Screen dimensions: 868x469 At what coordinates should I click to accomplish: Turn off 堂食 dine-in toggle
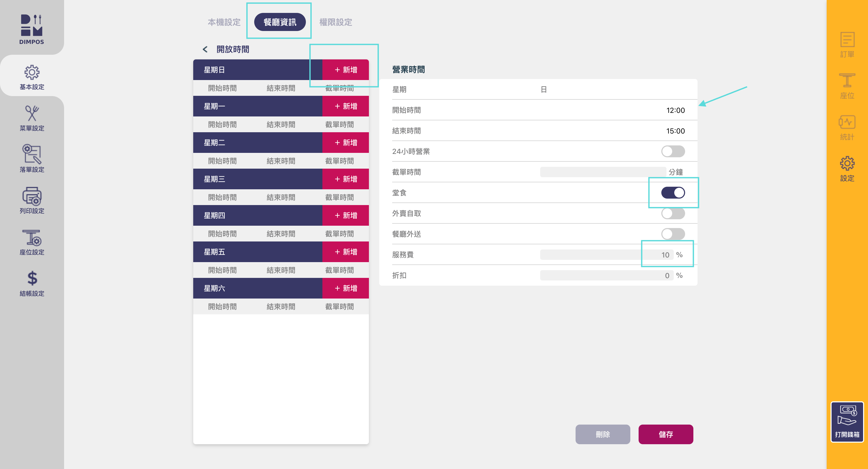click(x=672, y=193)
